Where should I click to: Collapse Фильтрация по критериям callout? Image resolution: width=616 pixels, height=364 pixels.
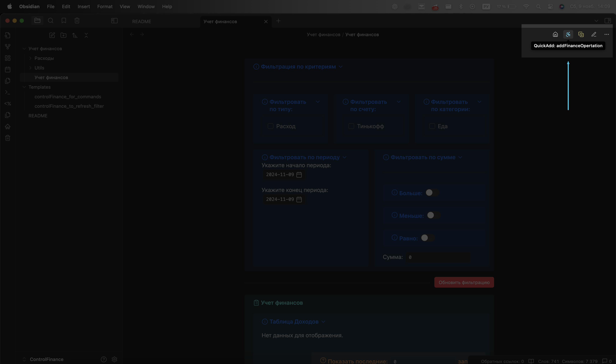pyautogui.click(x=341, y=67)
